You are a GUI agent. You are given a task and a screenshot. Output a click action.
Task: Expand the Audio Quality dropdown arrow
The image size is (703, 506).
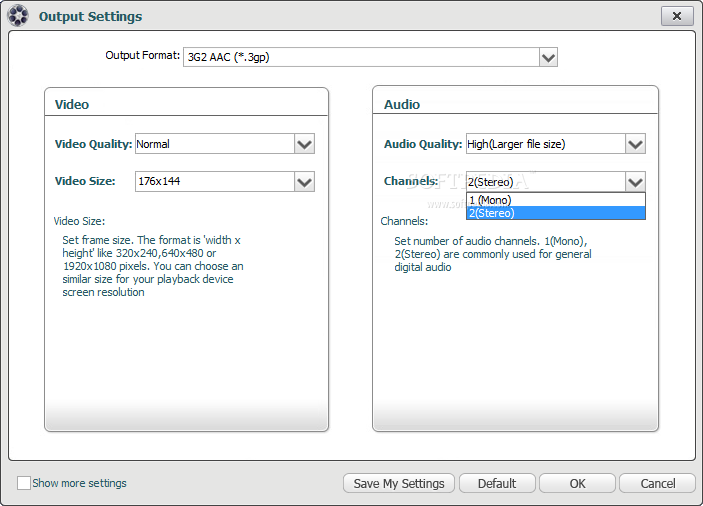pos(635,144)
